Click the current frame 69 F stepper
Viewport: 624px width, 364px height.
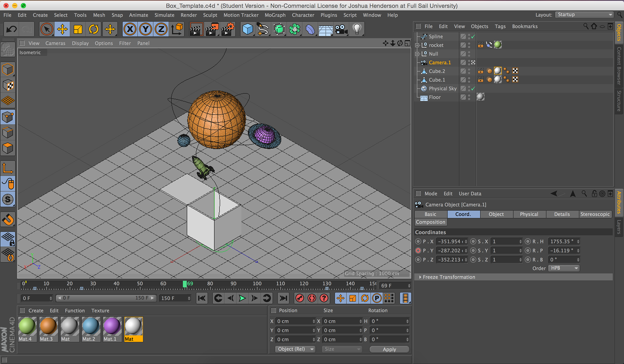(x=409, y=286)
